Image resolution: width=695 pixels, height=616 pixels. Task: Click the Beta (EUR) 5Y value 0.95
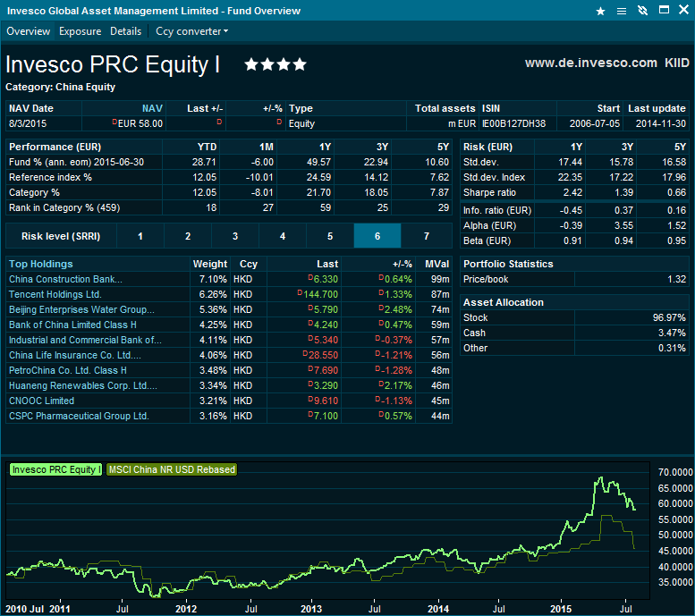click(677, 241)
